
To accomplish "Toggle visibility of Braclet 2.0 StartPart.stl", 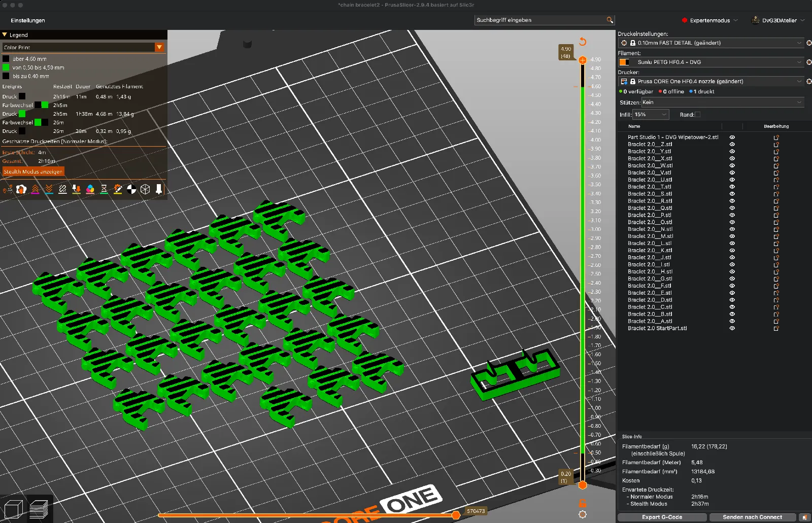I will click(732, 328).
